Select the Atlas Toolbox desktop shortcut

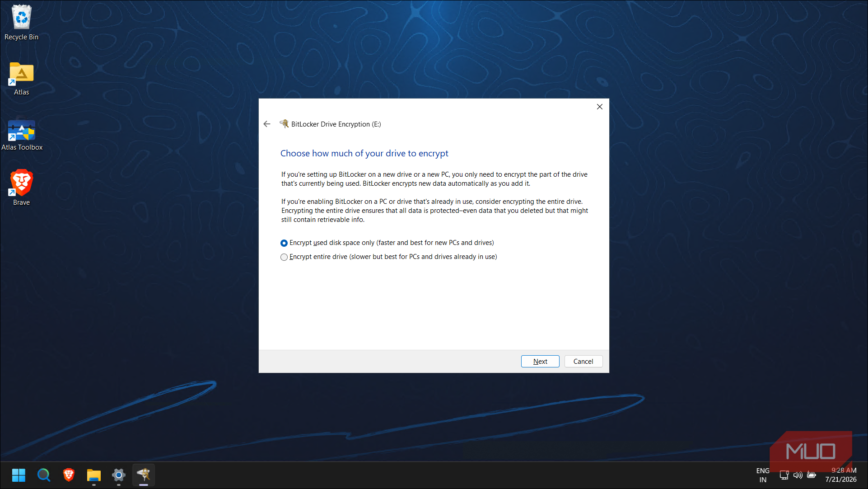pyautogui.click(x=22, y=135)
